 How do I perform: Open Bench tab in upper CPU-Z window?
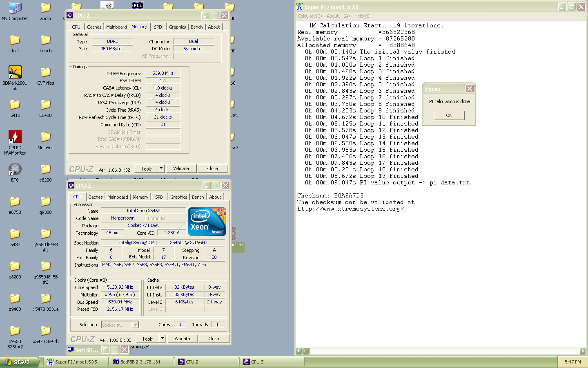click(196, 27)
